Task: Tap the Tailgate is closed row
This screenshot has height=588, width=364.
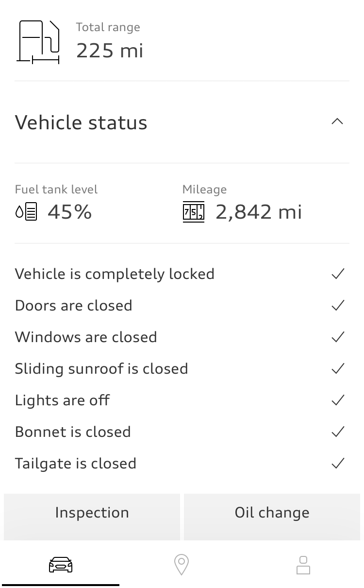Action: pyautogui.click(x=76, y=464)
